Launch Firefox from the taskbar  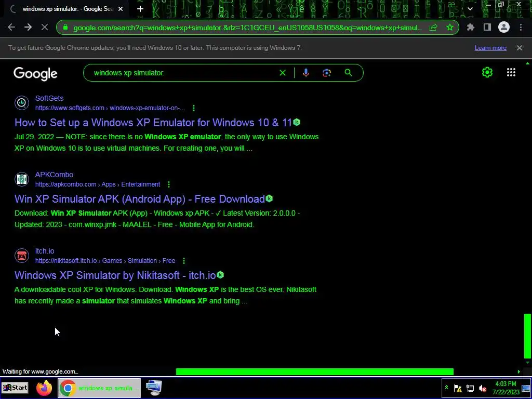(x=45, y=388)
